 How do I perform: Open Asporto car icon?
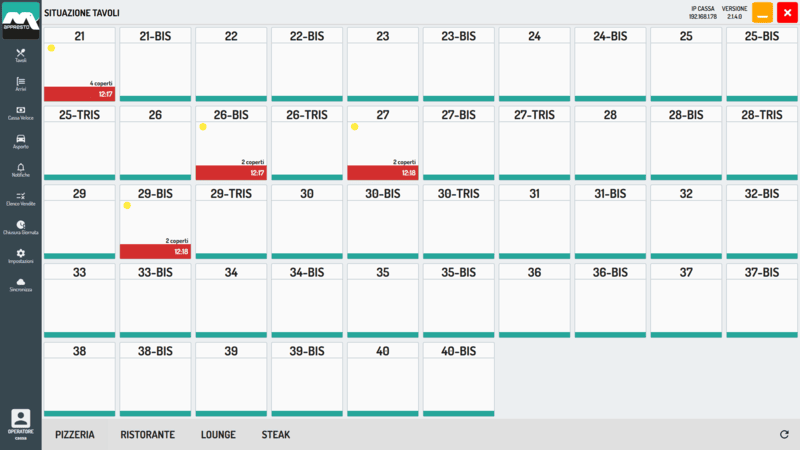coord(20,141)
